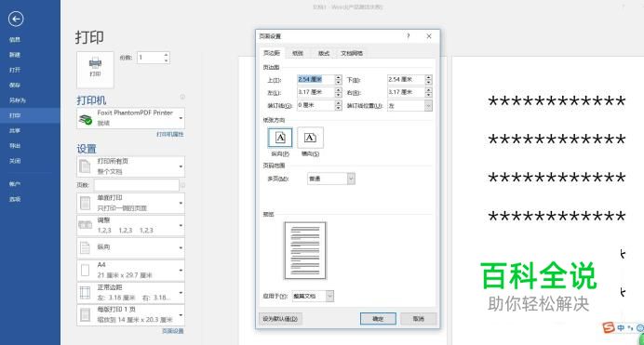Switch to the 页边距 tab
This screenshot has height=345, width=644.
(x=272, y=53)
